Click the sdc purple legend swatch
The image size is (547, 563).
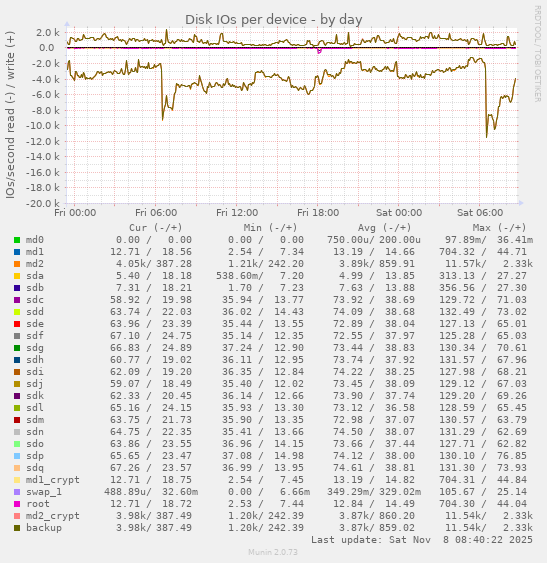click(17, 300)
